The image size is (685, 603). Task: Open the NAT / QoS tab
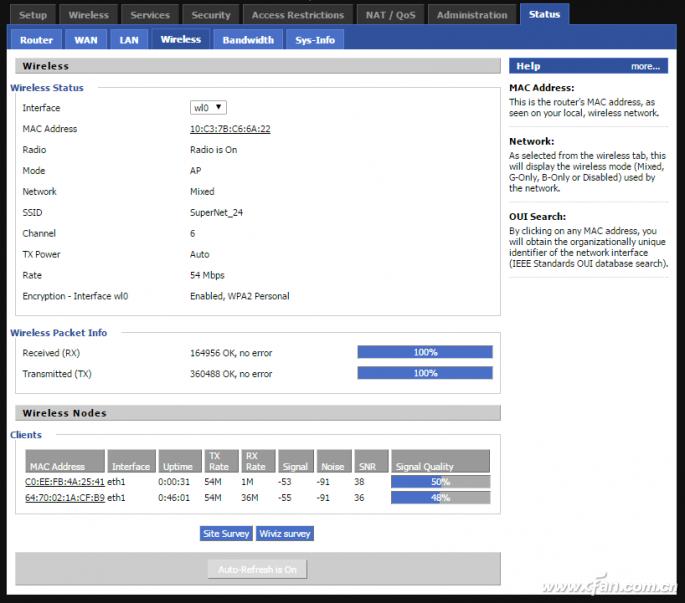[391, 15]
